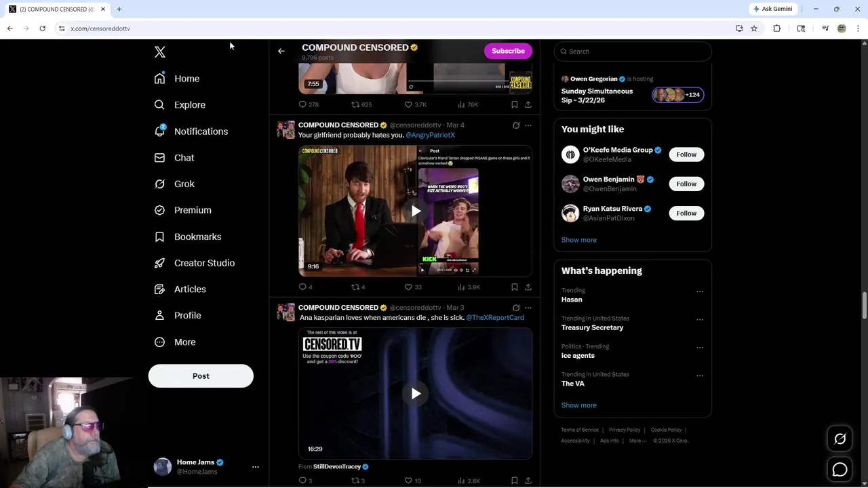This screenshot has height=488, width=868.
Task: Share the 7:55 video post
Action: tap(528, 104)
